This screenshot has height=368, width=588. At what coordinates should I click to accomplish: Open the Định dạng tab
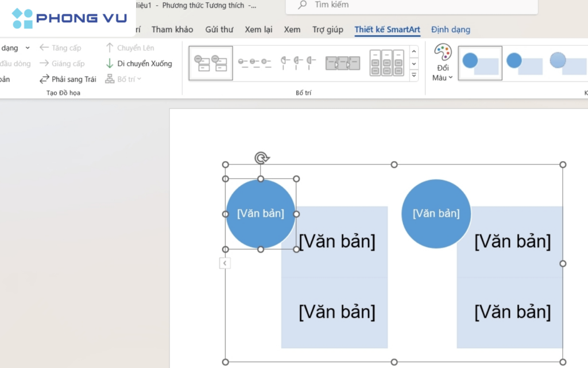[x=450, y=29]
